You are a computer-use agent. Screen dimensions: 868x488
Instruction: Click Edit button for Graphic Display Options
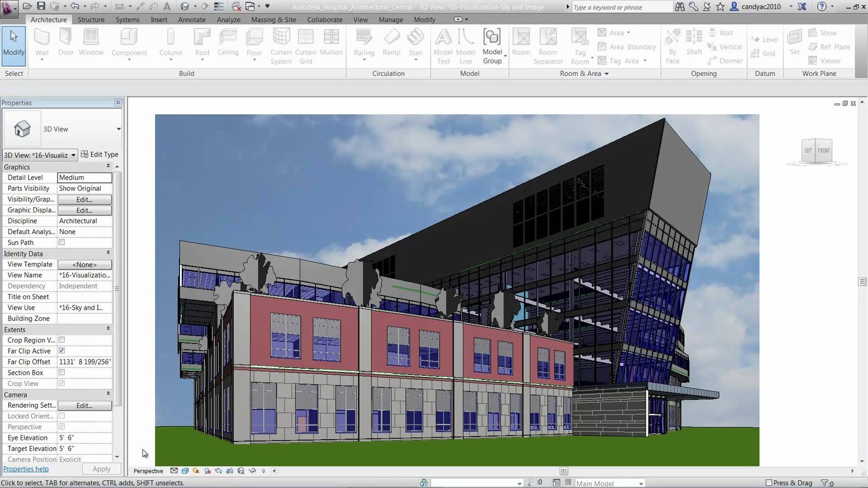click(x=85, y=210)
